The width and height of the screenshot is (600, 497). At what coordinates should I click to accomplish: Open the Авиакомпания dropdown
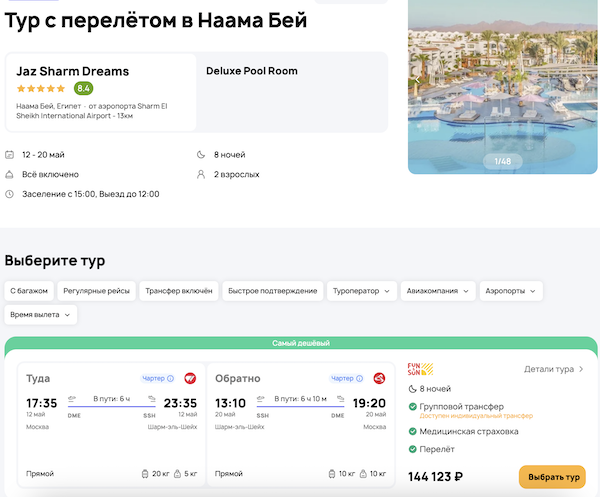click(x=436, y=291)
